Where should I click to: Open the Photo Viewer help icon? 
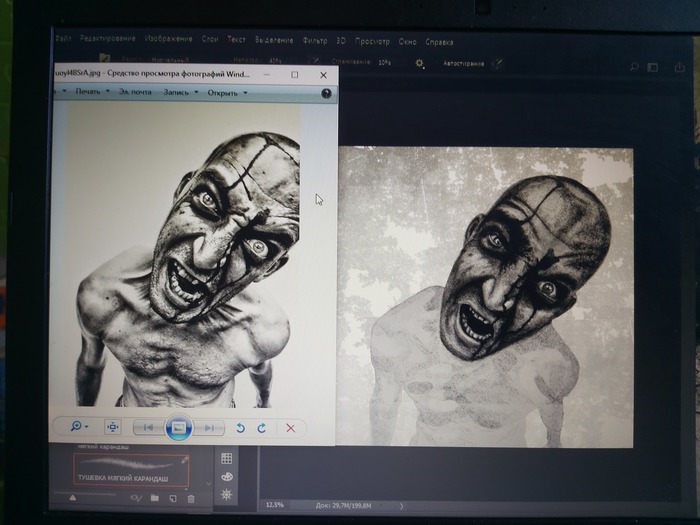(x=326, y=93)
